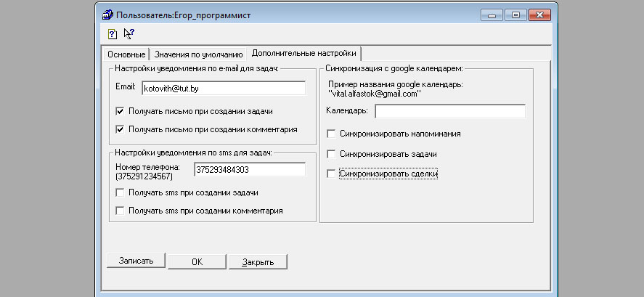Check Синхронизировать сделки
This screenshot has height=297, width=644.
click(332, 174)
